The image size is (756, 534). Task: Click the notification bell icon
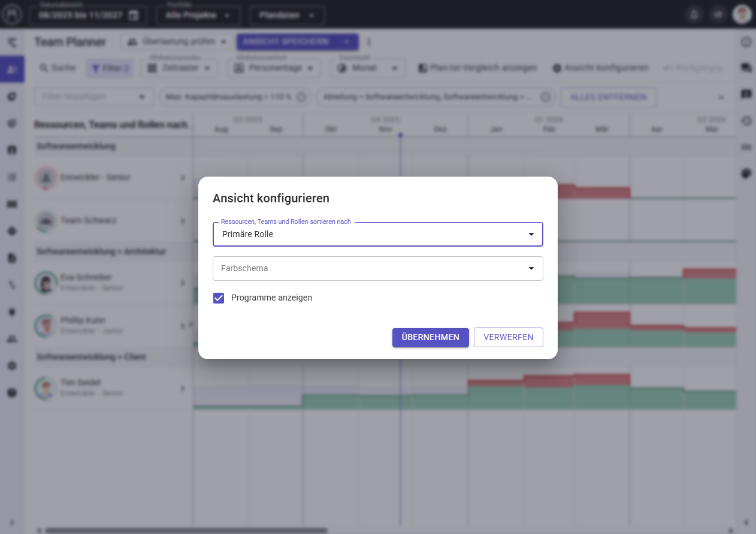pos(694,15)
